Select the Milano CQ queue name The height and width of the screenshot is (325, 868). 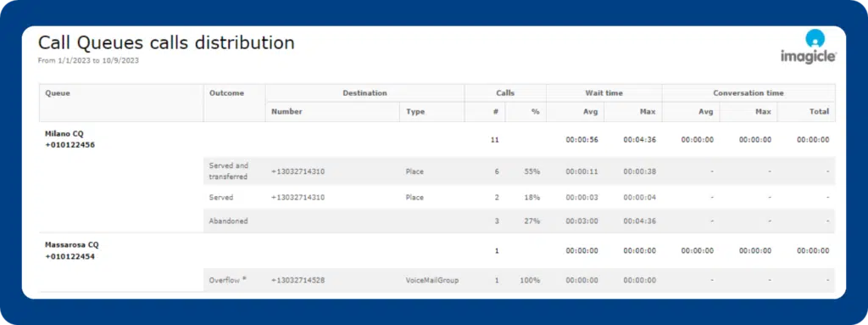64,134
